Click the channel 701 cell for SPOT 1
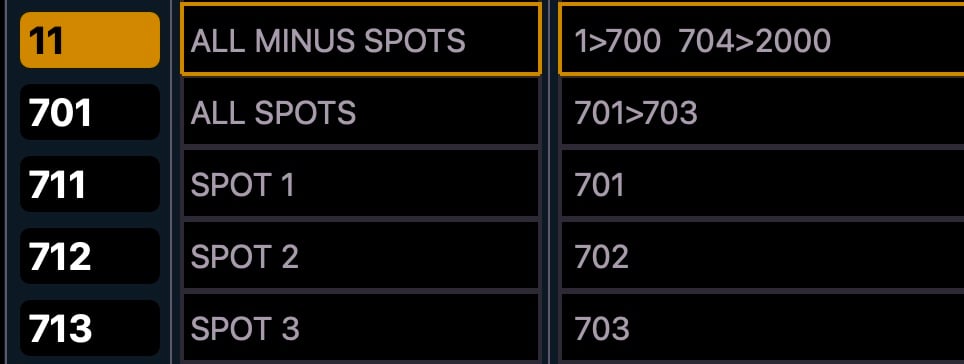Screen dimensions: 964x364 click(x=762, y=184)
